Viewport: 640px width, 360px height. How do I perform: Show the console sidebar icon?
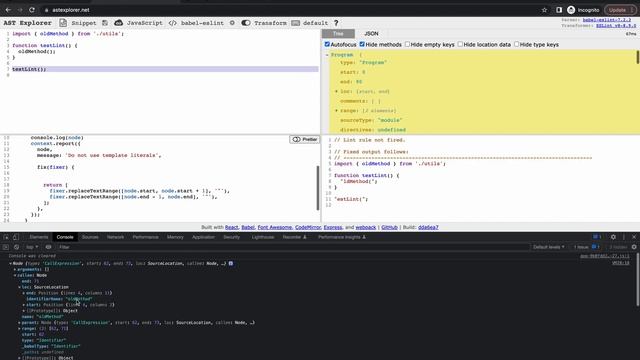pyautogui.click(x=6, y=247)
